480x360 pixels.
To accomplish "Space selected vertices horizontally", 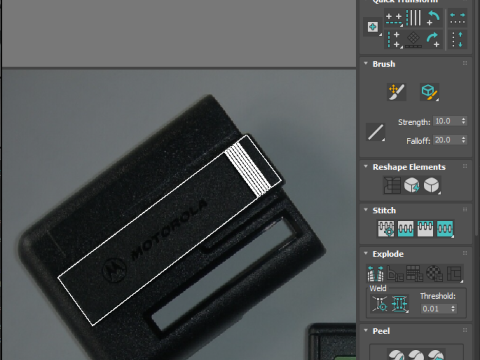I will click(457, 18).
